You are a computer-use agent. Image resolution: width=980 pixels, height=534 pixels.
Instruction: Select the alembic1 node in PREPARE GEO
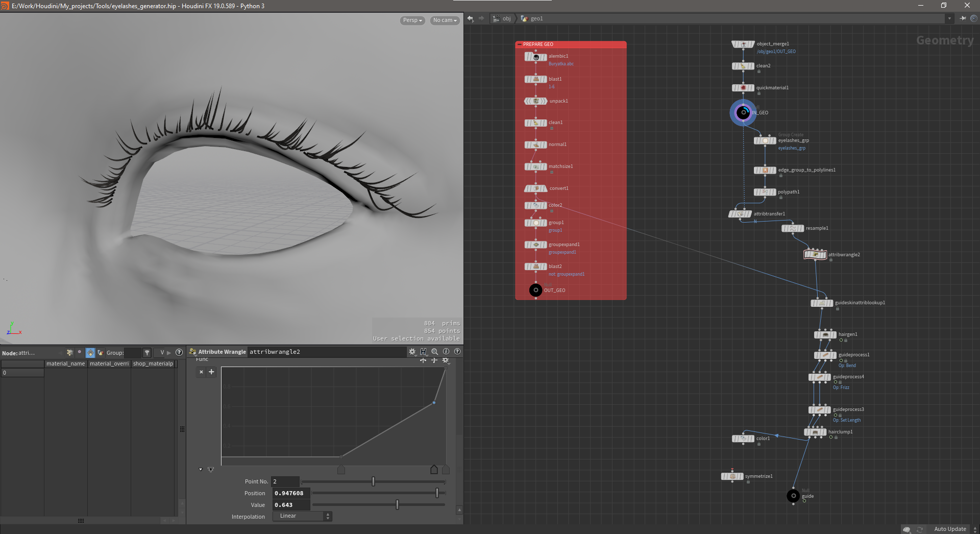point(536,57)
